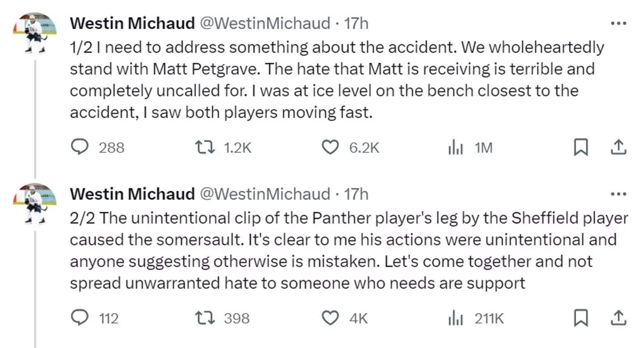View analytics of the 1M views tweet

click(x=454, y=147)
